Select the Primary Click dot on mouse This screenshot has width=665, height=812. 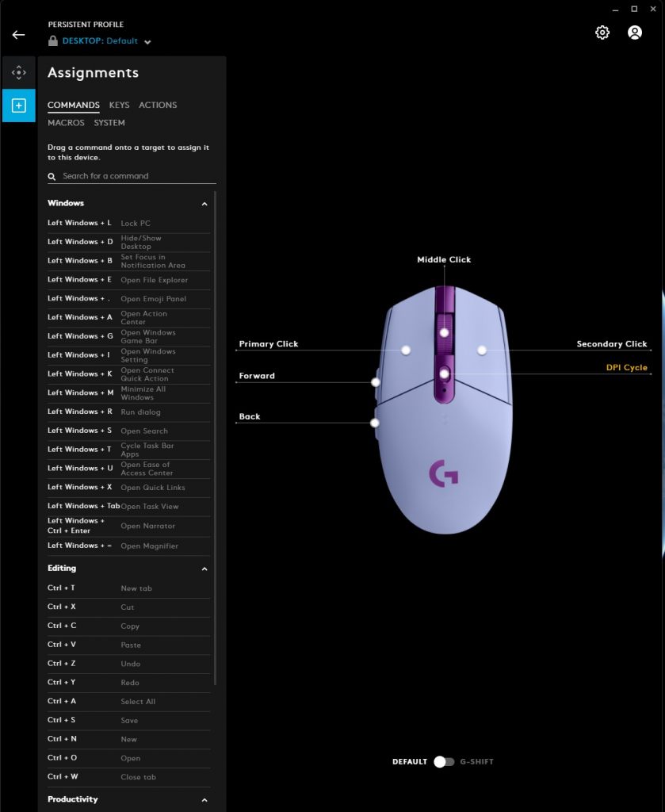coord(406,350)
